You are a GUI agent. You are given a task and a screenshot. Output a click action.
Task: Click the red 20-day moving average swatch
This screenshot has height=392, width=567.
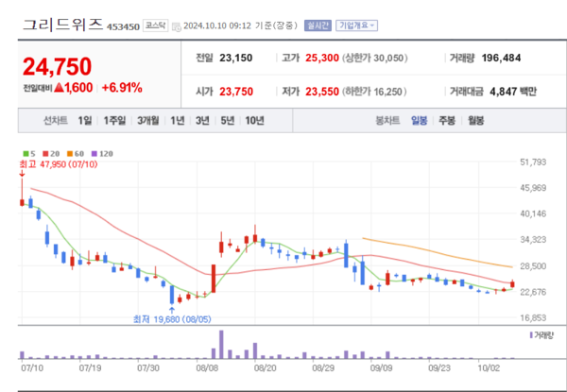(45, 154)
